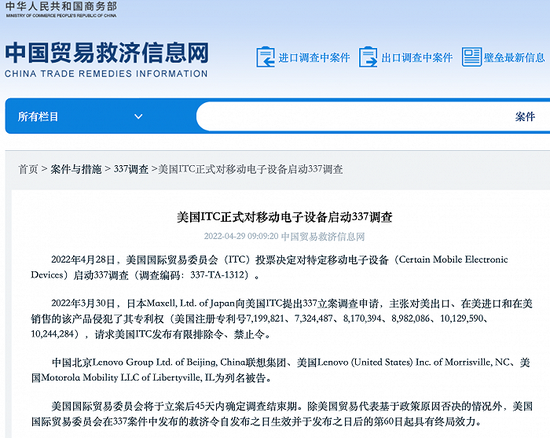550x438 pixels.
Task: Click the current page breadcrumb 美国ITC正式对移动电子设备启动337调查
Action: coord(250,169)
